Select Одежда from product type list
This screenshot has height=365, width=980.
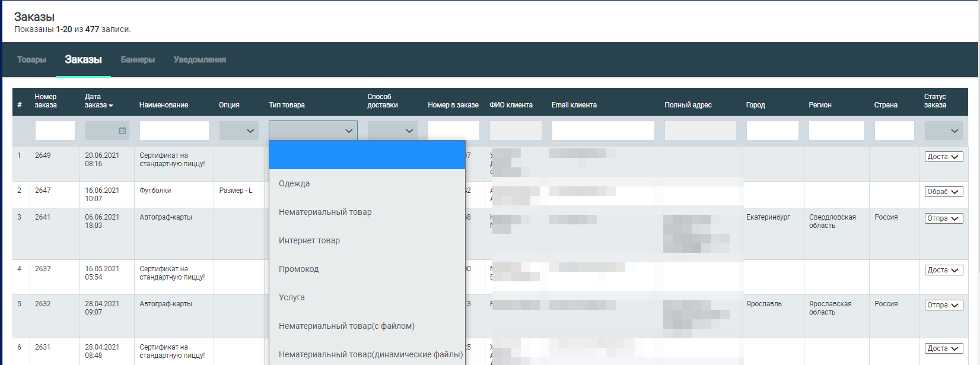pyautogui.click(x=295, y=183)
